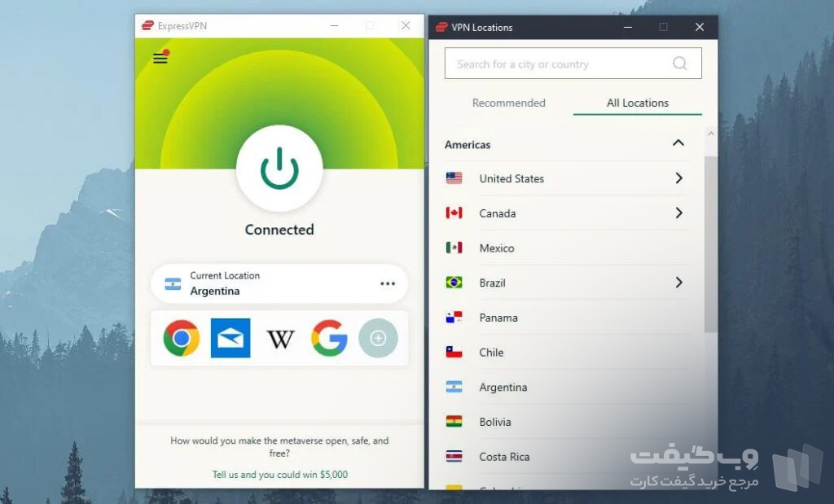This screenshot has height=504, width=834.
Task: Follow the 'Tell us and you could win $5,000' link
Action: pos(280,474)
